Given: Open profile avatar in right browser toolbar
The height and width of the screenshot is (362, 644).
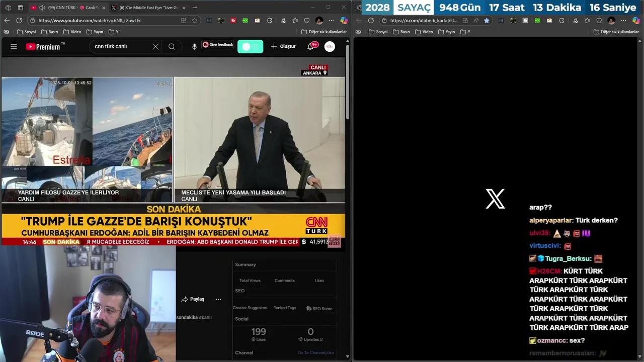Looking at the screenshot, I should pyautogui.click(x=611, y=21).
